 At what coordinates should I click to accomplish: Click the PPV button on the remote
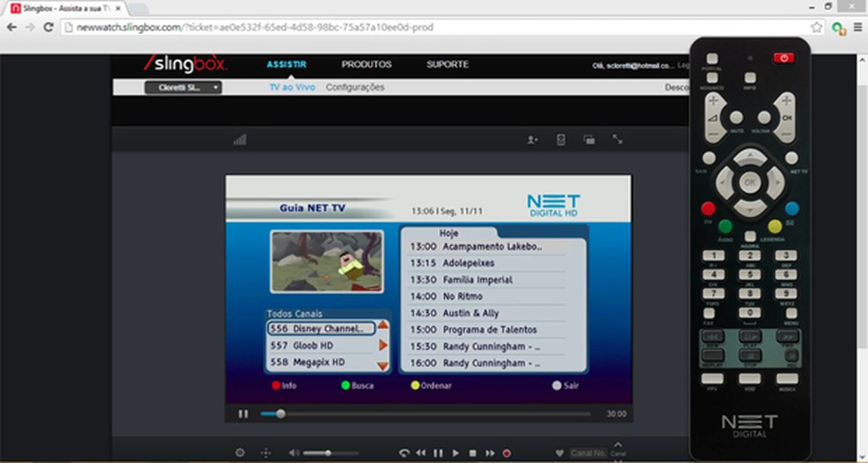tap(713, 379)
